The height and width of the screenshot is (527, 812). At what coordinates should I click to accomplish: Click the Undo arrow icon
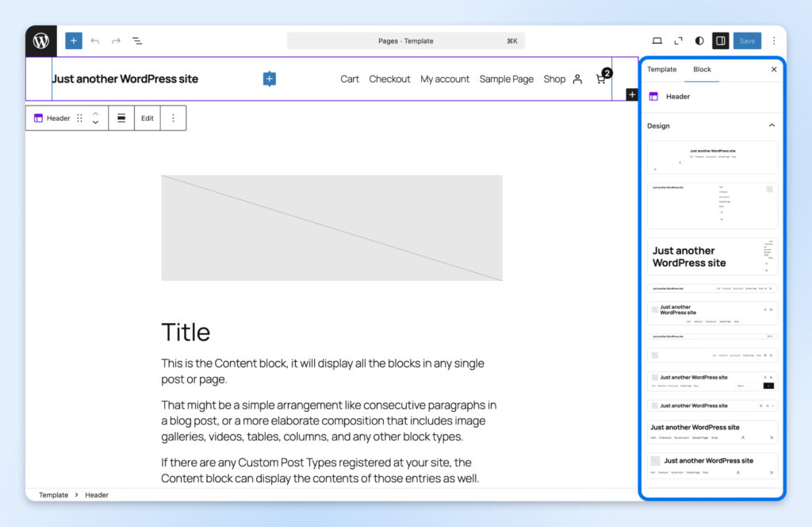click(95, 40)
